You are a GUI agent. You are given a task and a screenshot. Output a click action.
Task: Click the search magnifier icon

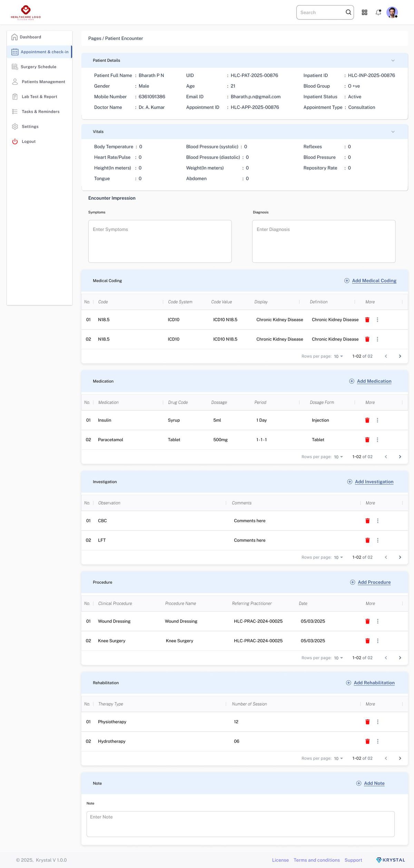(x=348, y=12)
